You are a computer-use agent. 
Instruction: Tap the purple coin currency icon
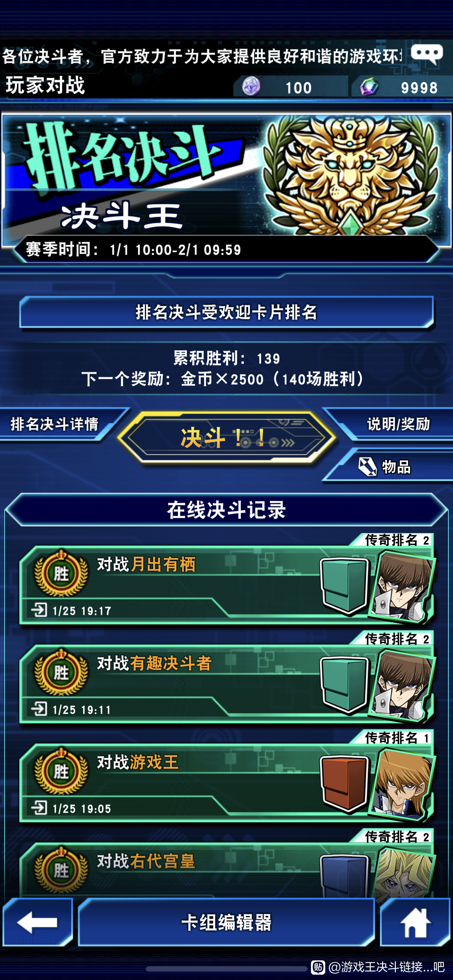pos(252,87)
